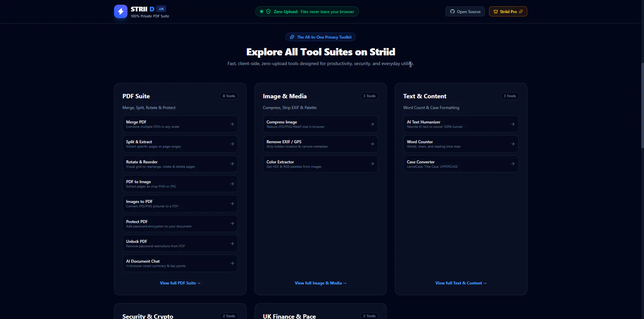Click 'Word Count & Case Formatting' subtitle
Viewport: 644px width, 319px height.
coord(431,108)
